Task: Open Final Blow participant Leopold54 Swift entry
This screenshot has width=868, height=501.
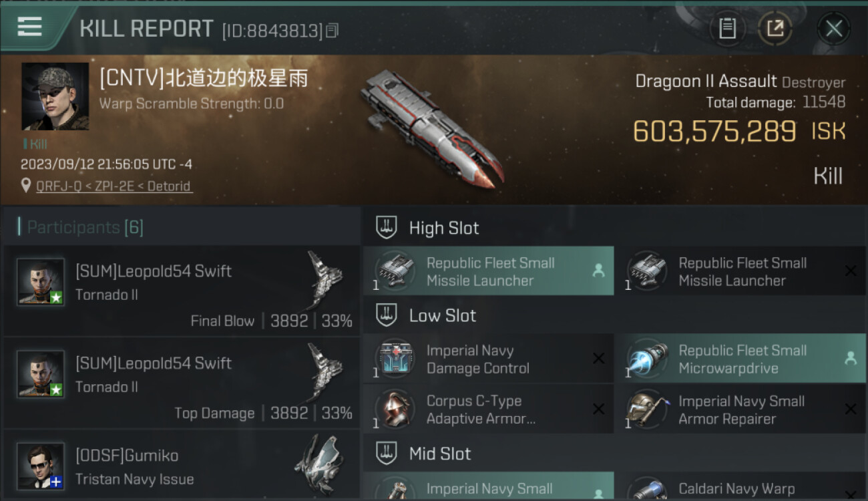Action: tap(182, 291)
